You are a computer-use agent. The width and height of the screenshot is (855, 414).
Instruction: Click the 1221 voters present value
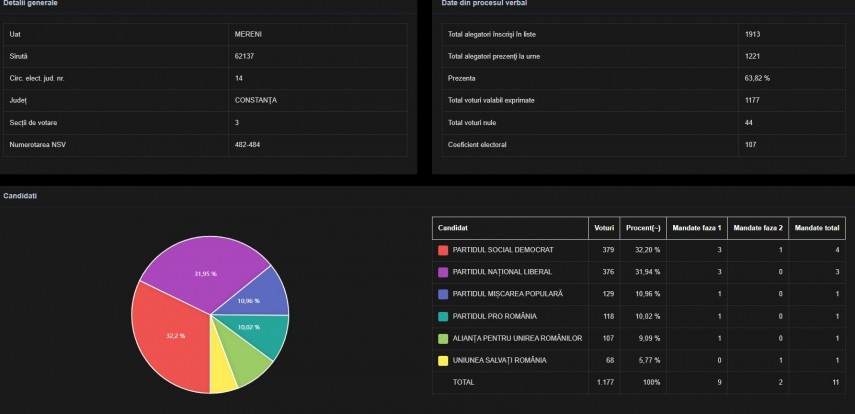pyautogui.click(x=752, y=56)
